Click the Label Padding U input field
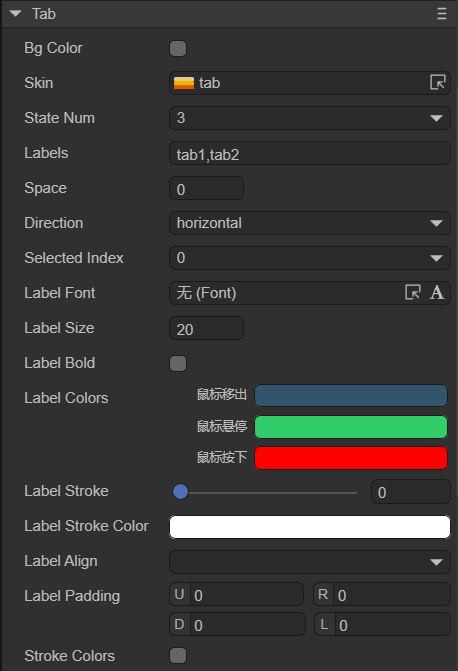Image resolution: width=458 pixels, height=671 pixels. [237, 594]
